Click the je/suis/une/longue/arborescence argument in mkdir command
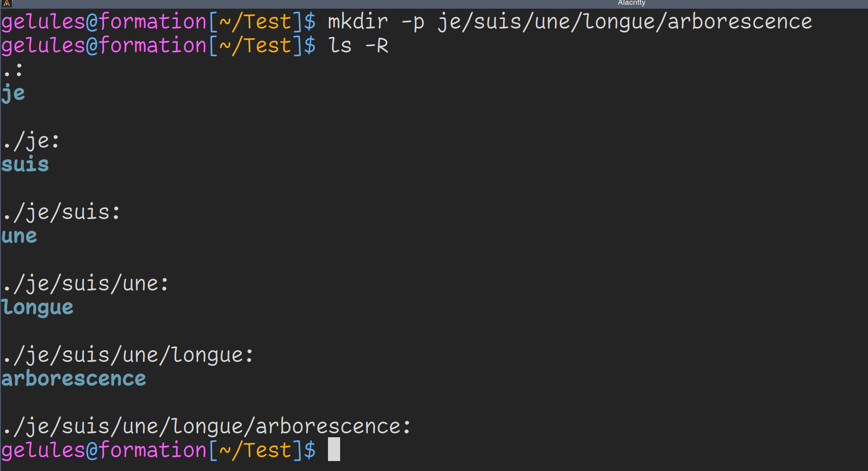This screenshot has height=471, width=868. click(x=625, y=22)
